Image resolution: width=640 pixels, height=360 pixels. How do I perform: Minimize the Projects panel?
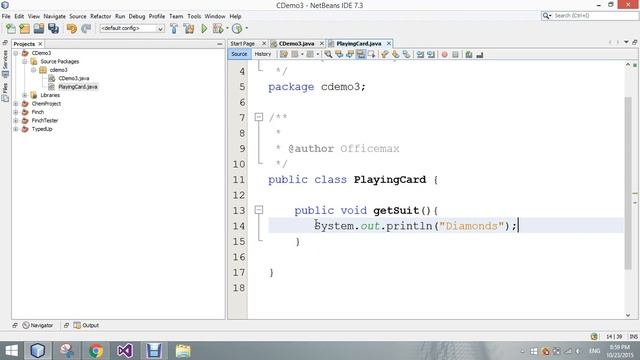click(220, 44)
